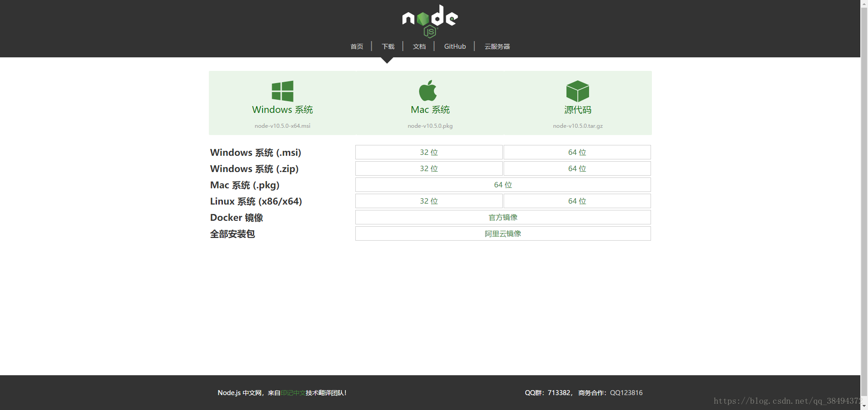The image size is (868, 410).
Task: Download node-v10.5.0.tar.gz file link
Action: 578,126
